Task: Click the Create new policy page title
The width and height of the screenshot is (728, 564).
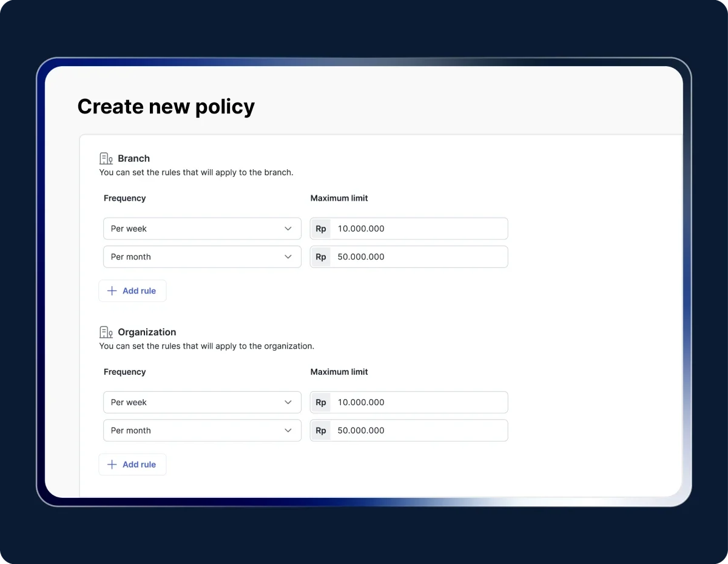Action: (x=166, y=107)
